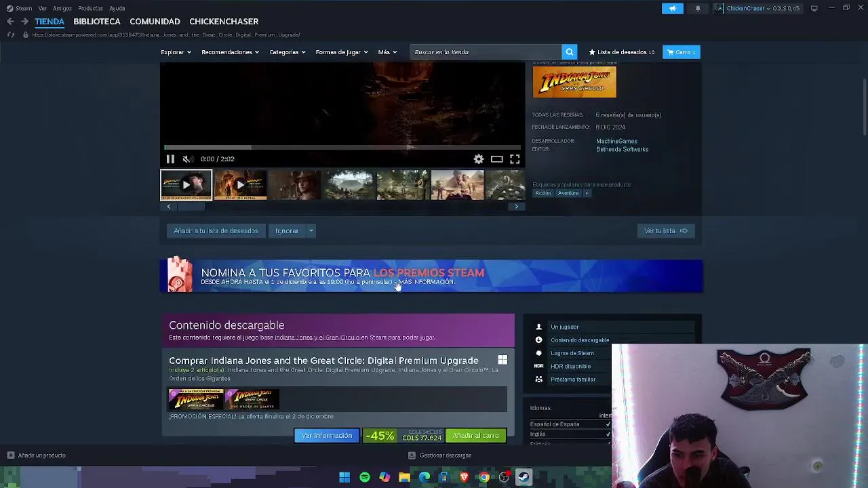This screenshot has height=488, width=868.
Task: Open the BIBLIOTECA tab
Action: pyautogui.click(x=97, y=22)
